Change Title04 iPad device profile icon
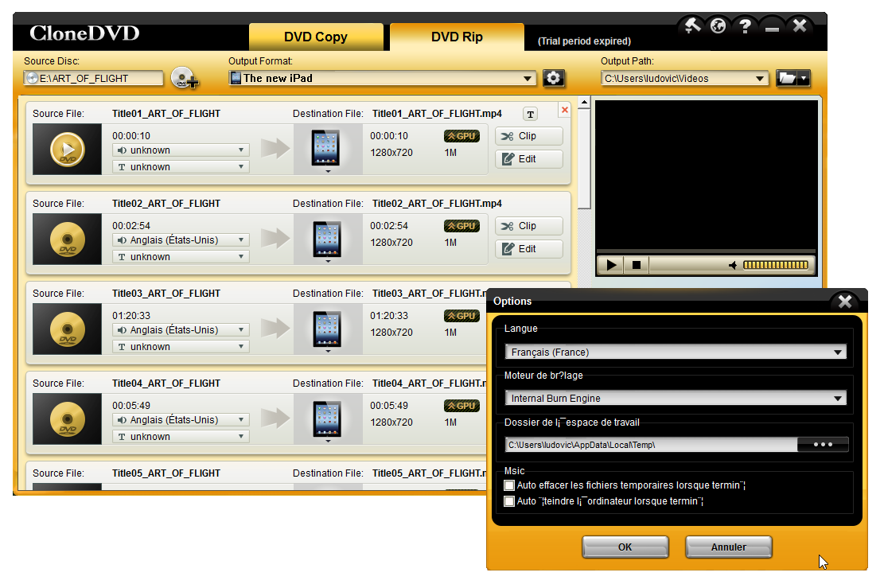The width and height of the screenshot is (884, 588). click(327, 419)
